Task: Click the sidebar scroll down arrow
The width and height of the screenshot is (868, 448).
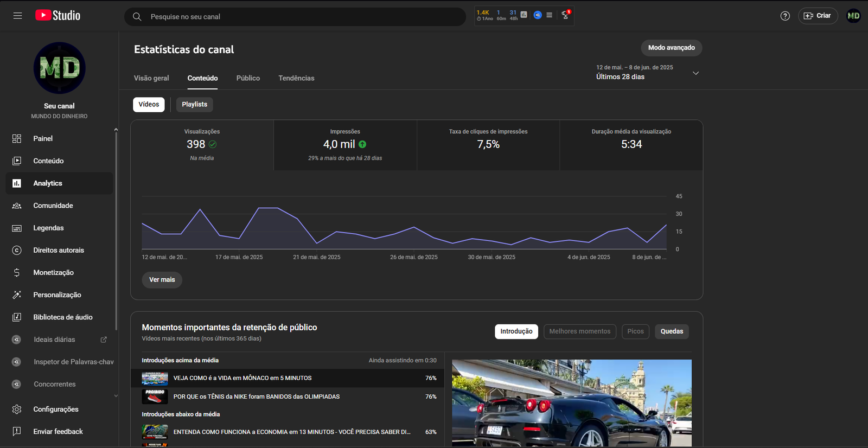Action: [116, 396]
